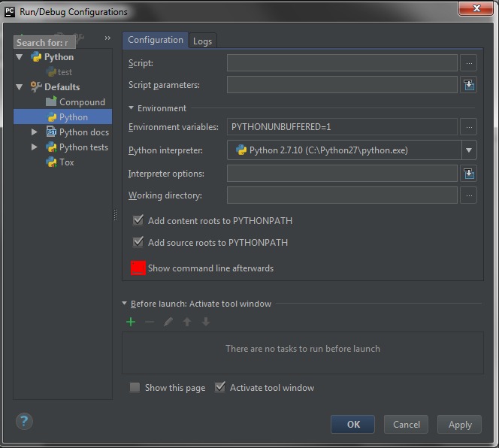Select Python under Defaults
The image size is (499, 448).
62,117
